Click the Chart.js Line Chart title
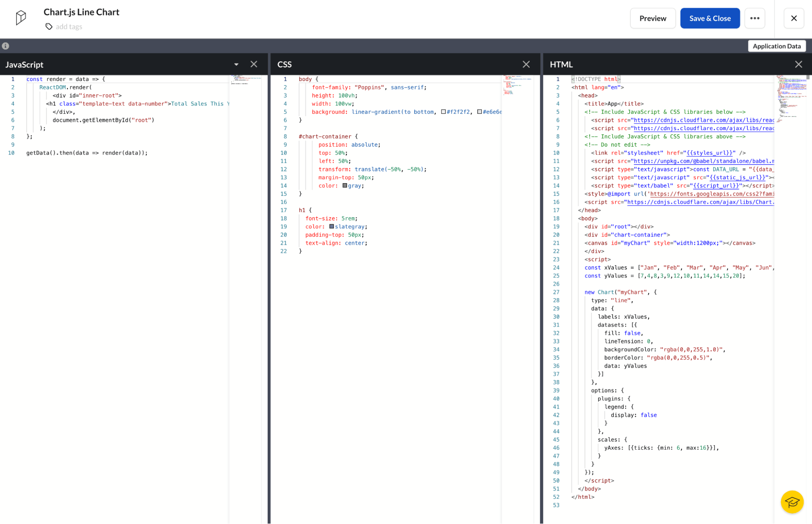The image size is (812, 524). (x=81, y=12)
